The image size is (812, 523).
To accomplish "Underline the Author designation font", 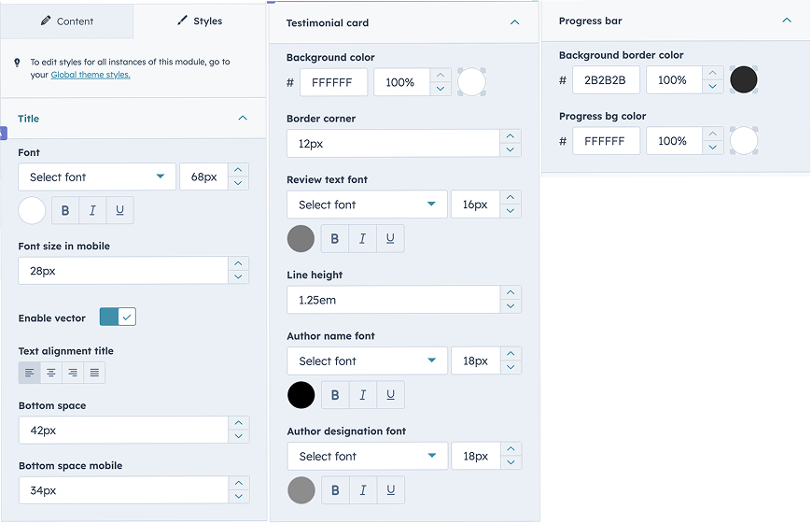I will point(390,490).
